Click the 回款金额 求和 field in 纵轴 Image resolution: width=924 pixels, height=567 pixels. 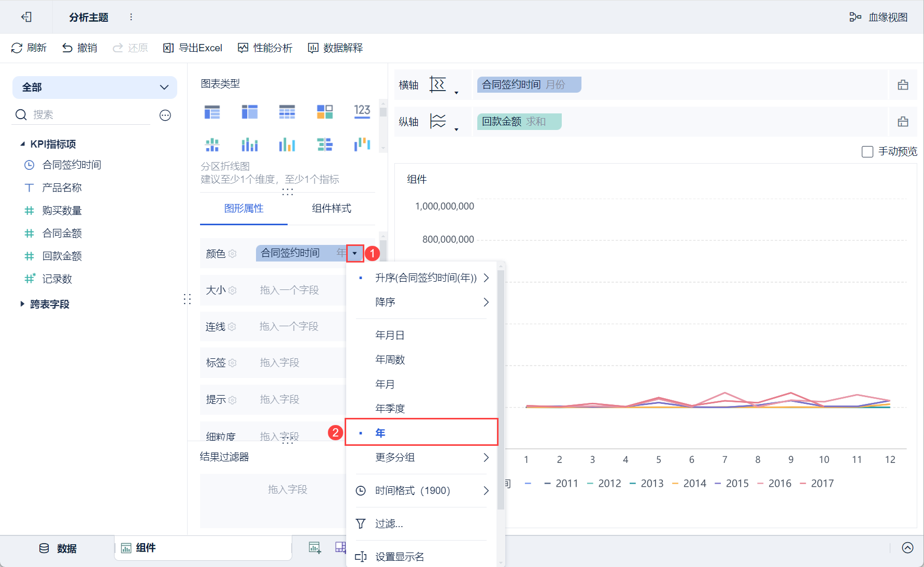pos(519,122)
